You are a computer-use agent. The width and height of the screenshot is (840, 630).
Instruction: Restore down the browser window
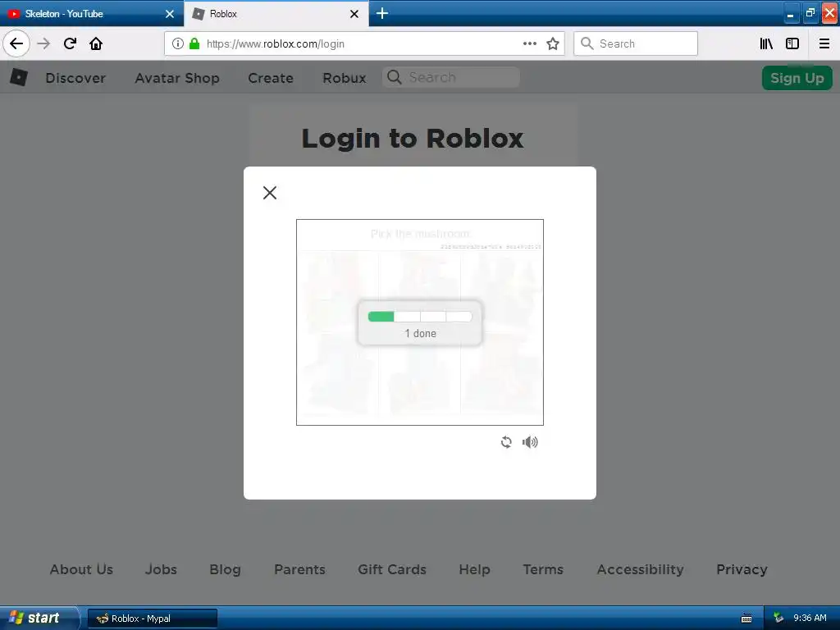[x=810, y=13]
